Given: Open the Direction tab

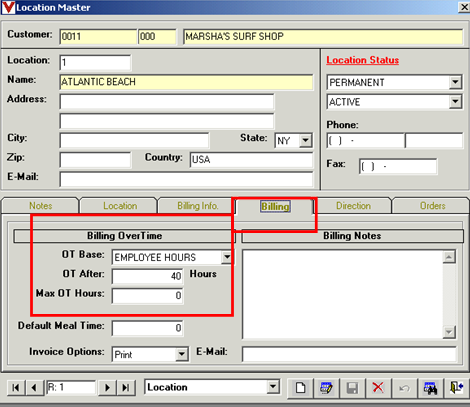Looking at the screenshot, I should 353,206.
